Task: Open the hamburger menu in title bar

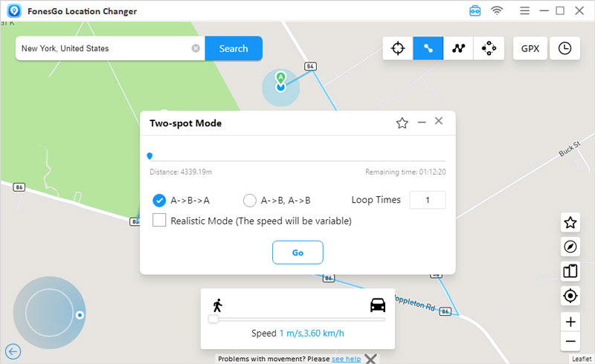Action: pyautogui.click(x=524, y=11)
